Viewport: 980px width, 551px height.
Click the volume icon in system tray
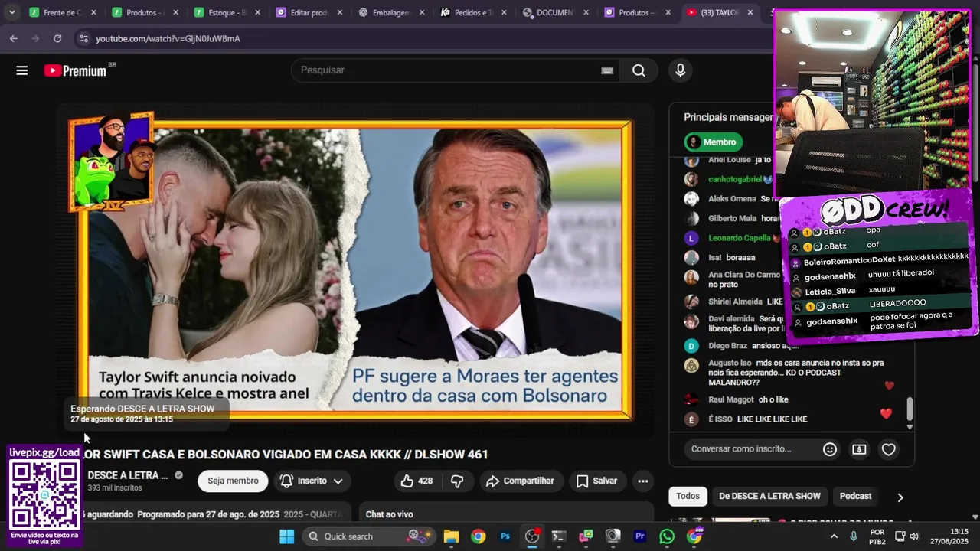pyautogui.click(x=914, y=536)
